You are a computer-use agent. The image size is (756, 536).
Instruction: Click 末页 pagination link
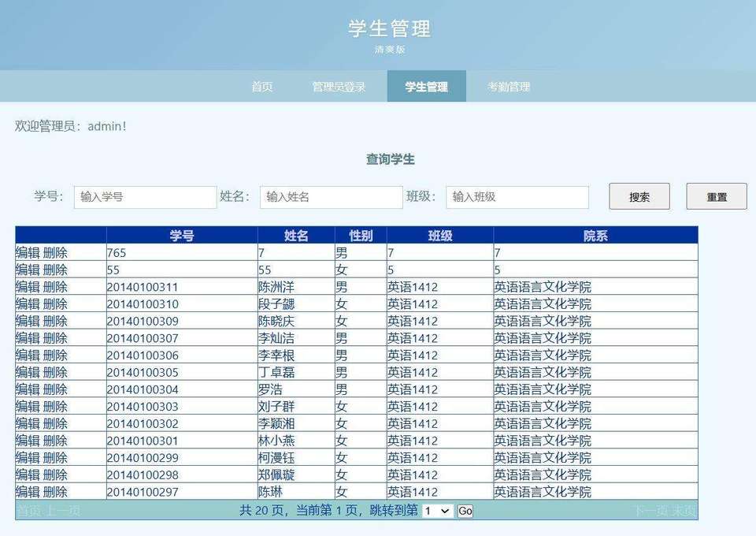684,511
